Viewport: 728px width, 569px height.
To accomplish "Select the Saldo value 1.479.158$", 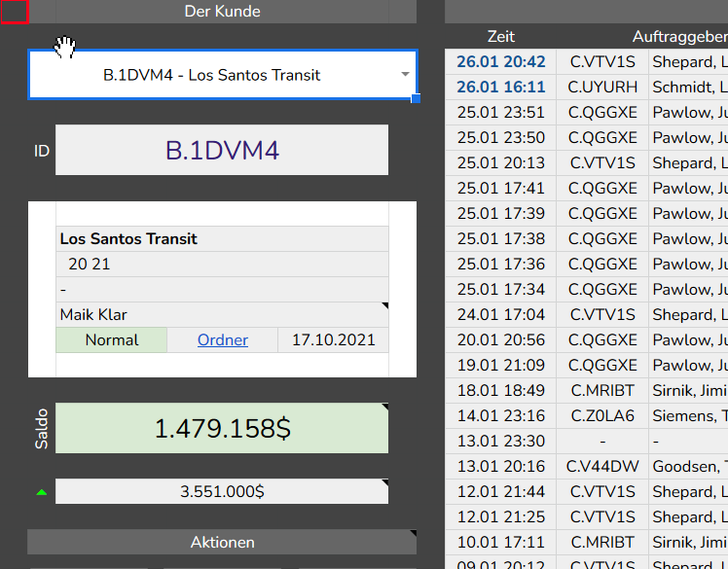I will (222, 428).
